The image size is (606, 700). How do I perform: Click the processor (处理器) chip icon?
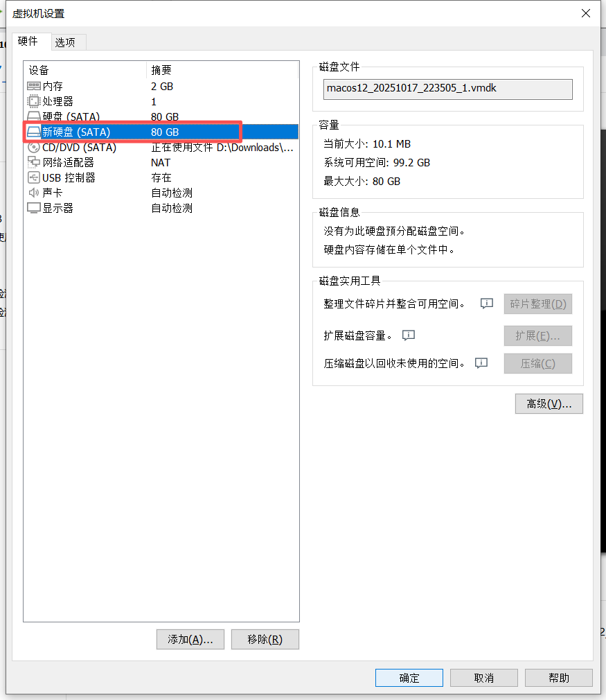34,101
